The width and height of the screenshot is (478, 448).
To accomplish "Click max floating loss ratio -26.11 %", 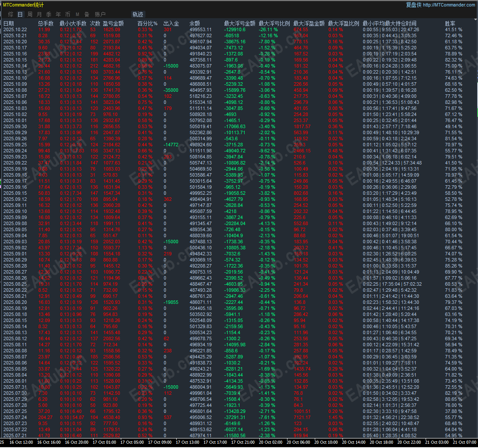I will click(x=268, y=29).
